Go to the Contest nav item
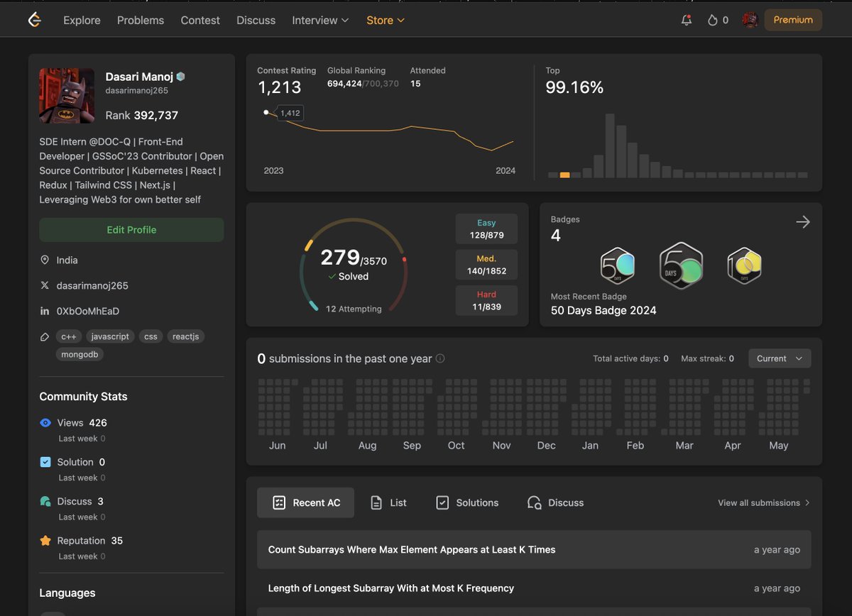The width and height of the screenshot is (852, 616). [200, 20]
